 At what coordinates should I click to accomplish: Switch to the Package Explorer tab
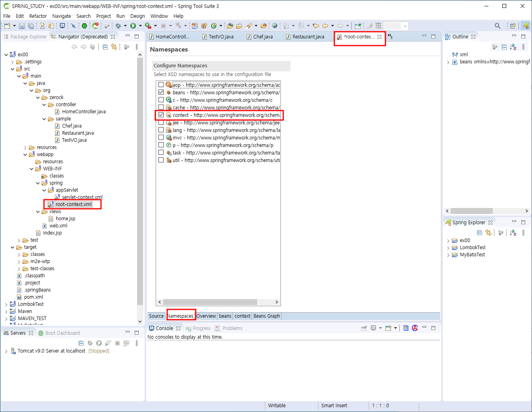tap(25, 36)
